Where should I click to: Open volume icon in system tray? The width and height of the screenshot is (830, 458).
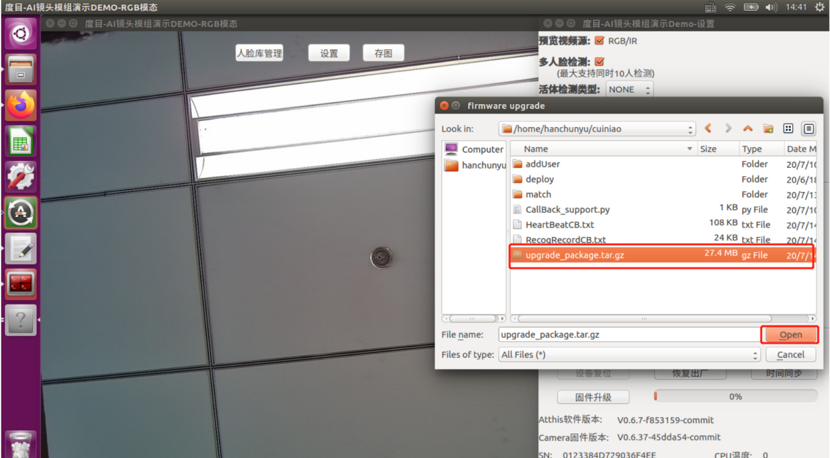pyautogui.click(x=770, y=7)
